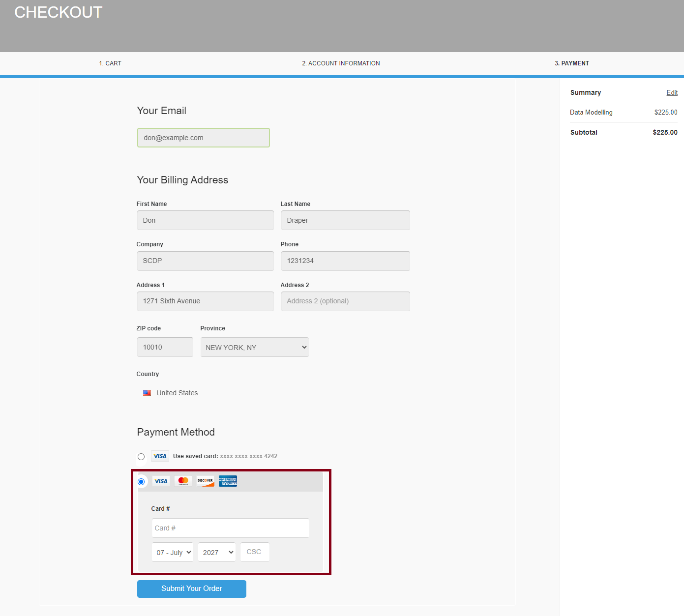Go to the Cart step
This screenshot has height=616, width=684.
pyautogui.click(x=110, y=63)
